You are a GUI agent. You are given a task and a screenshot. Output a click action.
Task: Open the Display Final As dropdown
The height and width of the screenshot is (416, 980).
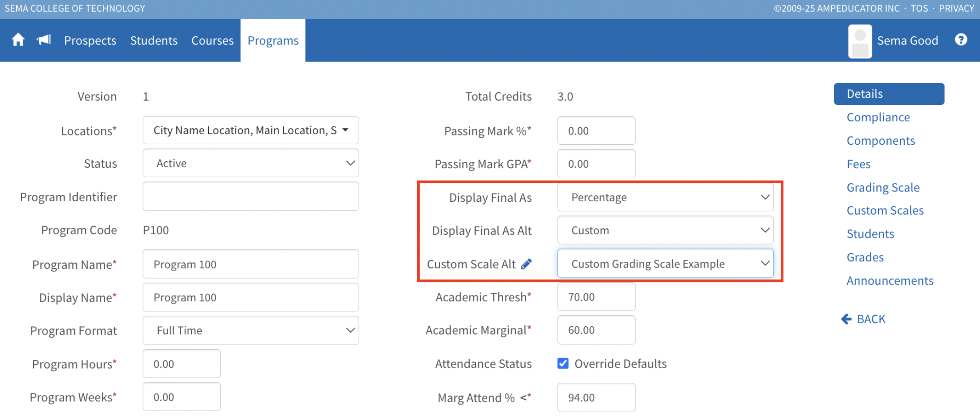(665, 197)
